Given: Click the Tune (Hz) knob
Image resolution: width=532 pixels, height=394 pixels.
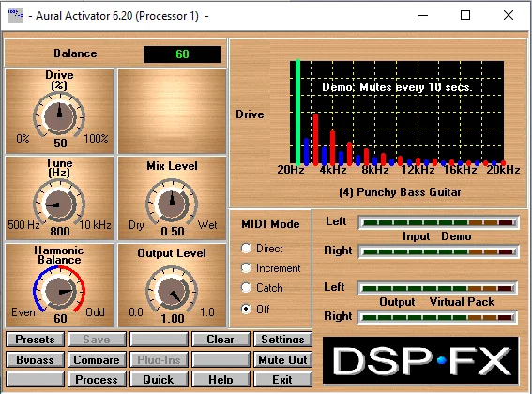Looking at the screenshot, I should (59, 204).
